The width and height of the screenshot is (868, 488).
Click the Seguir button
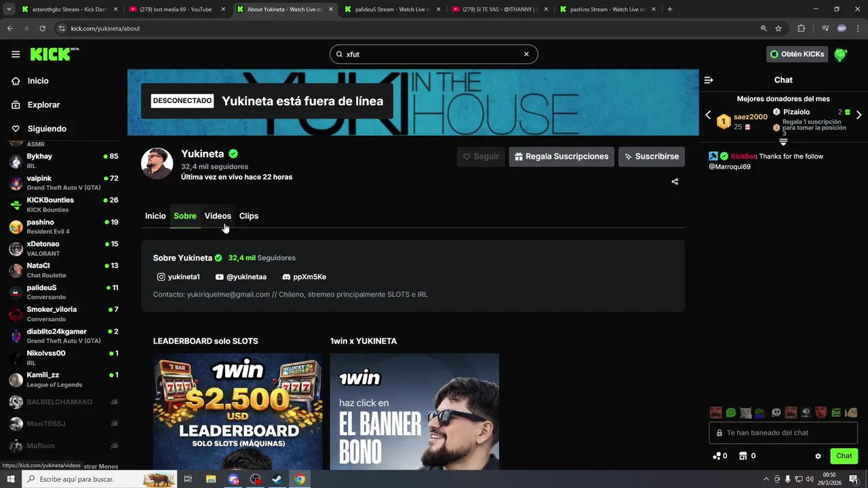pyautogui.click(x=481, y=157)
